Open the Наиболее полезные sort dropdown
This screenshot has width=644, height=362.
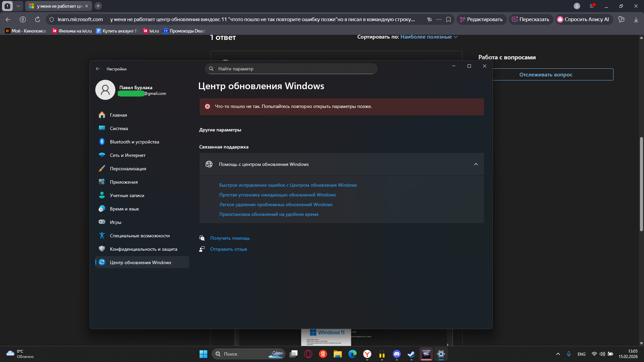click(x=429, y=37)
